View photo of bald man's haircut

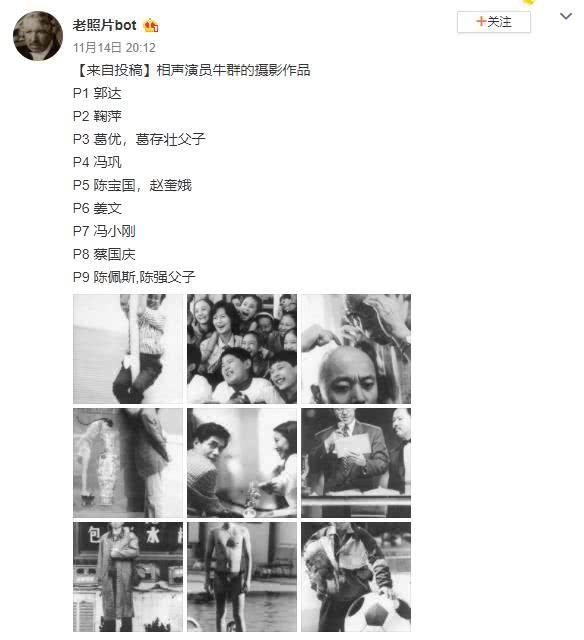point(356,349)
